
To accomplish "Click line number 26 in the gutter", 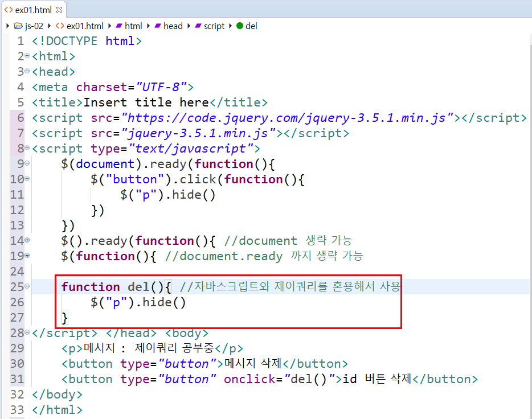I will coord(17,302).
